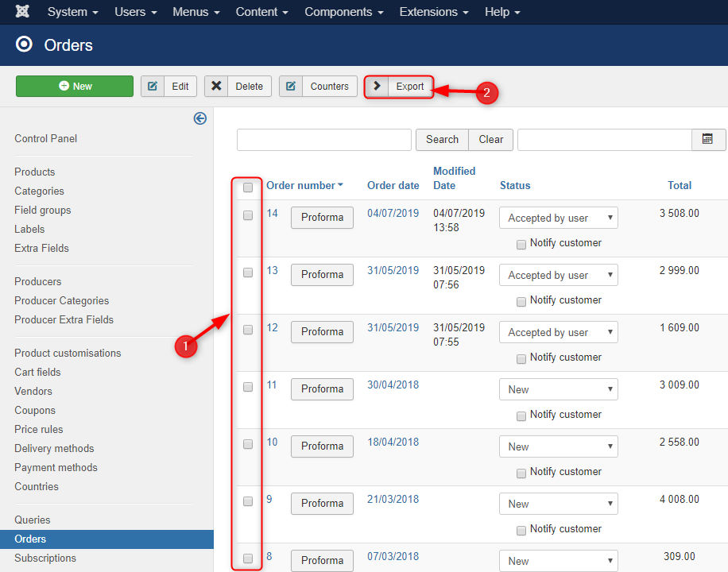This screenshot has width=728, height=572.
Task: Open the Extensions menu
Action: [429, 12]
